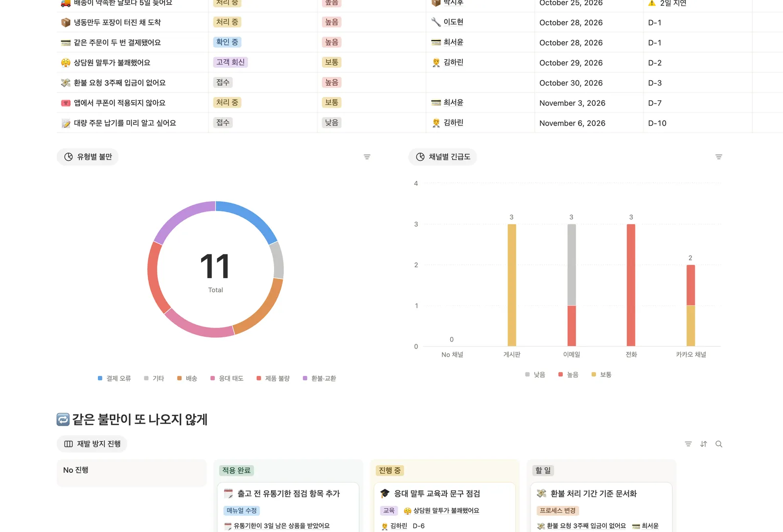The width and height of the screenshot is (783, 532).
Task: Click 매뉴얼 수정 tag on card
Action: (x=242, y=510)
